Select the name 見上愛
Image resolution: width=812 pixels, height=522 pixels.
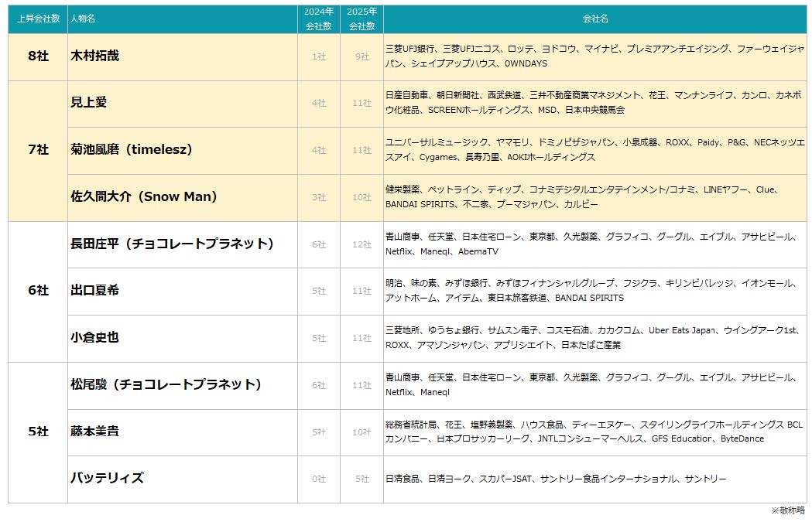click(x=89, y=103)
